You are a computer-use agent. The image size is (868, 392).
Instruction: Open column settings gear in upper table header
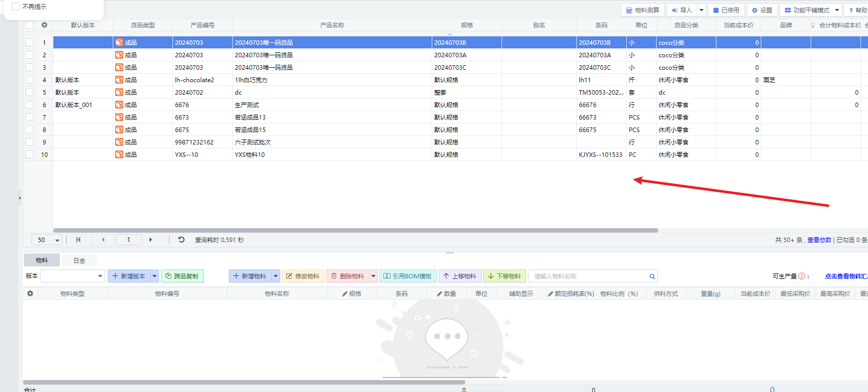pyautogui.click(x=44, y=25)
